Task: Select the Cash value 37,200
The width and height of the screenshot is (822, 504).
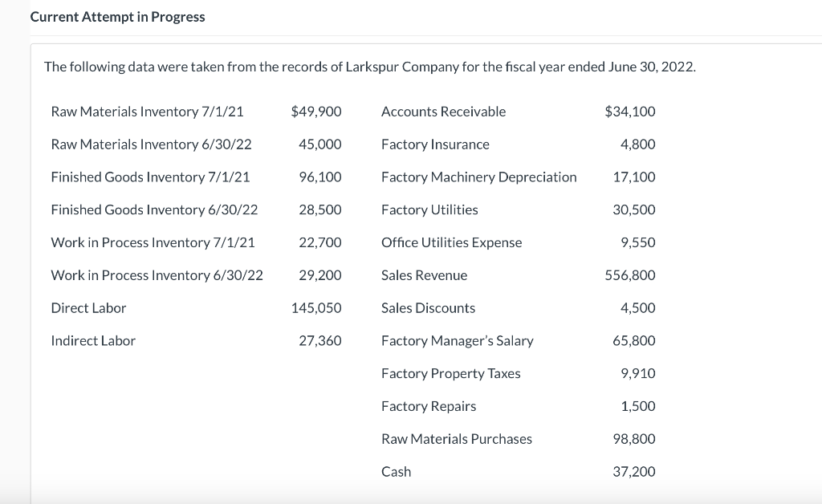Action: point(634,472)
